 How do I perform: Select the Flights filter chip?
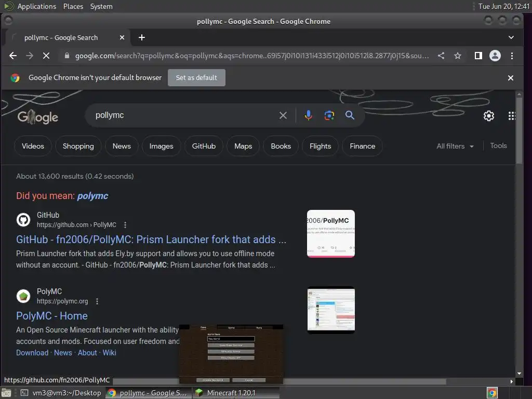click(320, 146)
